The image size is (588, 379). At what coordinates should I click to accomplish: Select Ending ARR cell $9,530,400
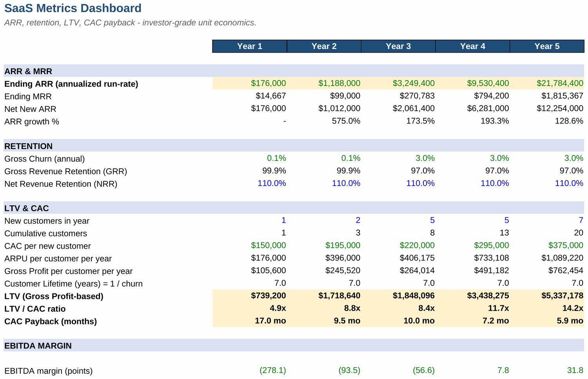473,83
